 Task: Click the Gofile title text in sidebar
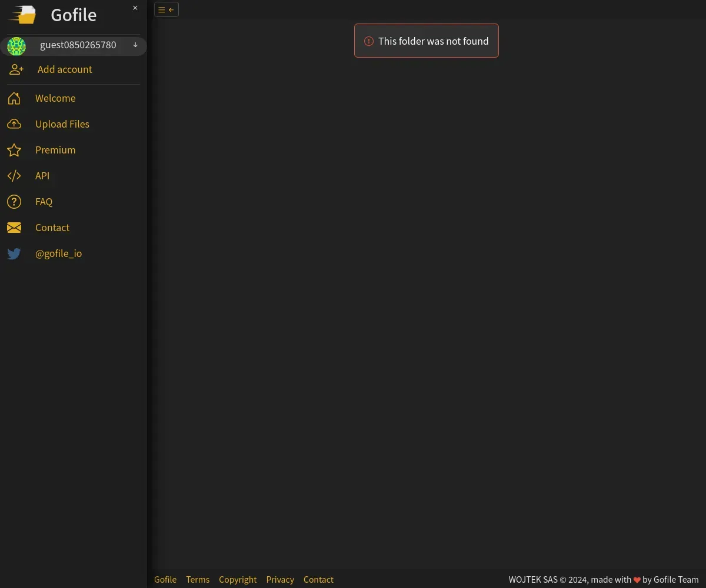pyautogui.click(x=74, y=15)
